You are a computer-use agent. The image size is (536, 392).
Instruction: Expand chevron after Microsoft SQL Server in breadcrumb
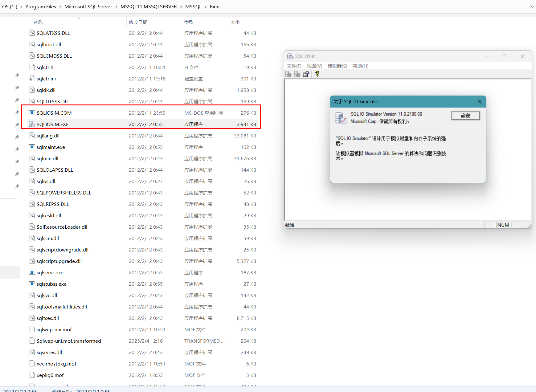click(116, 6)
